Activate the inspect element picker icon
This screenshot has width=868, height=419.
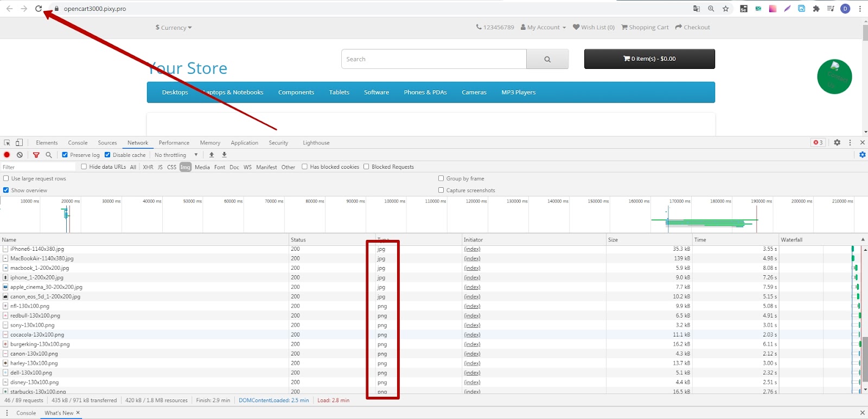point(7,143)
